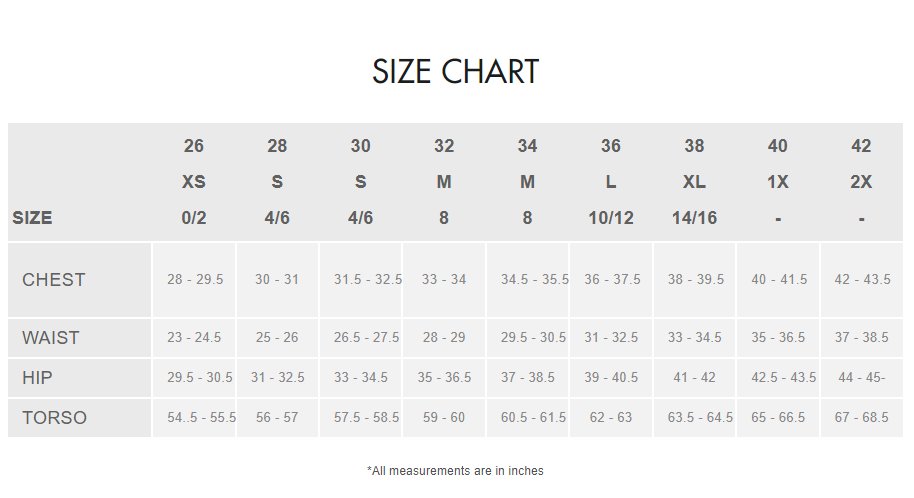Screen dimensions: 914x498
Task: Select torso measurement 67 - 68.5
Action: 862,418
